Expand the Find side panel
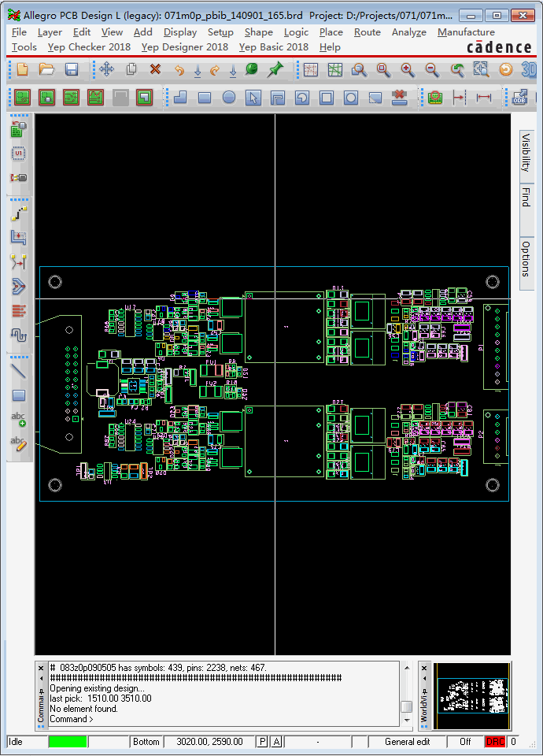Image resolution: width=543 pixels, height=756 pixels. click(526, 198)
